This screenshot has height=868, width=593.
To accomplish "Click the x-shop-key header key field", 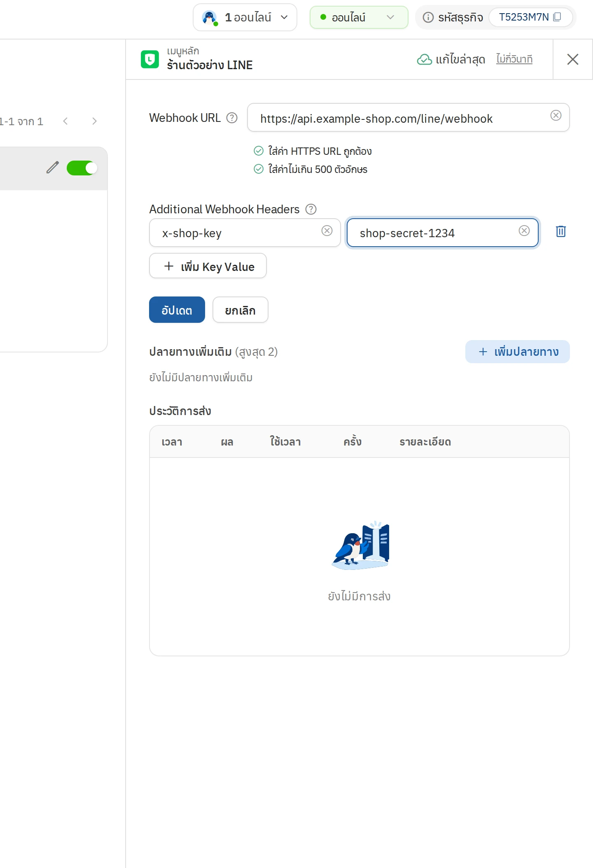I will point(245,233).
